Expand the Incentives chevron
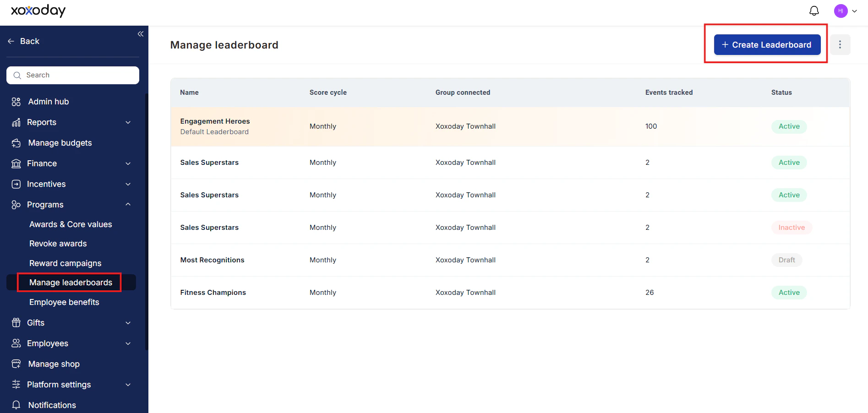 (x=128, y=184)
